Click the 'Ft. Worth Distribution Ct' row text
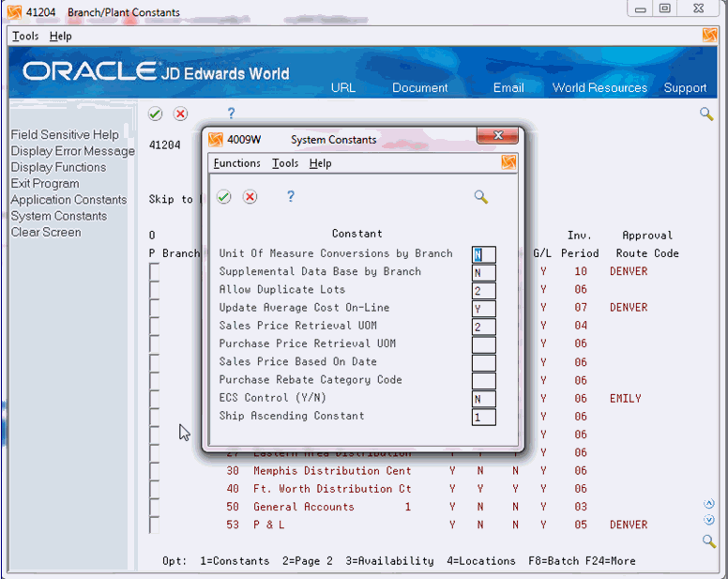 (x=332, y=489)
